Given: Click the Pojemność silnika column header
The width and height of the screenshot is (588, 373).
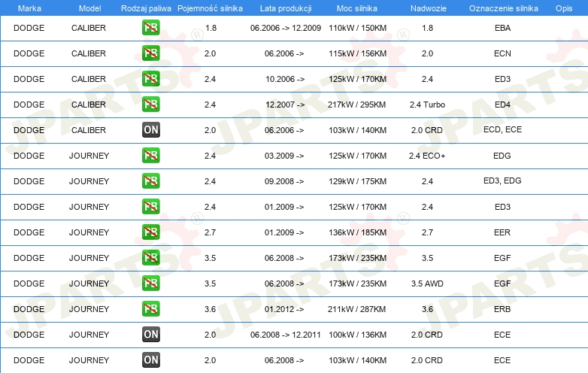Looking at the screenshot, I should point(210,8).
